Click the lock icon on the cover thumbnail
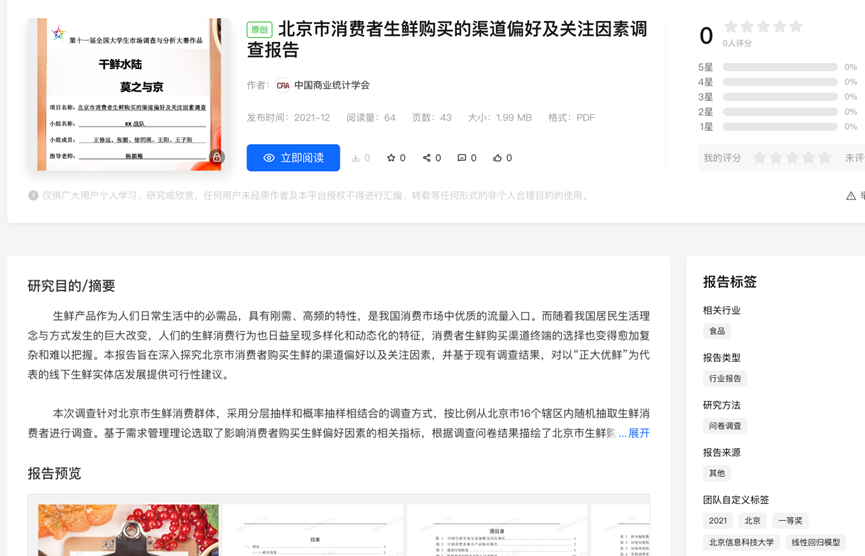 [216, 157]
